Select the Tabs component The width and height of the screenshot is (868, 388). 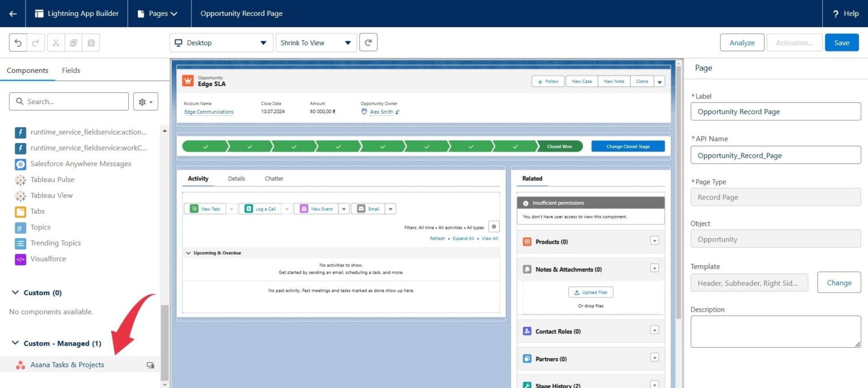[37, 211]
